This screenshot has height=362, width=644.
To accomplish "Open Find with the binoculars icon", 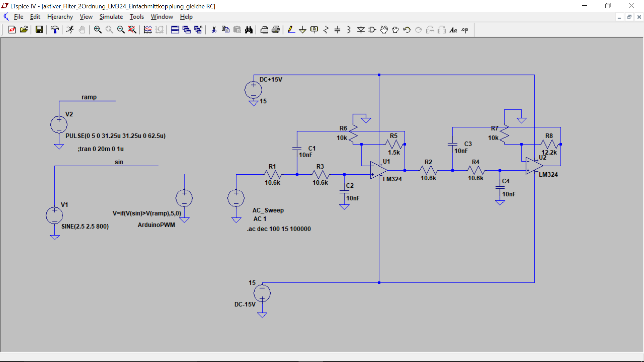I will pos(249,30).
